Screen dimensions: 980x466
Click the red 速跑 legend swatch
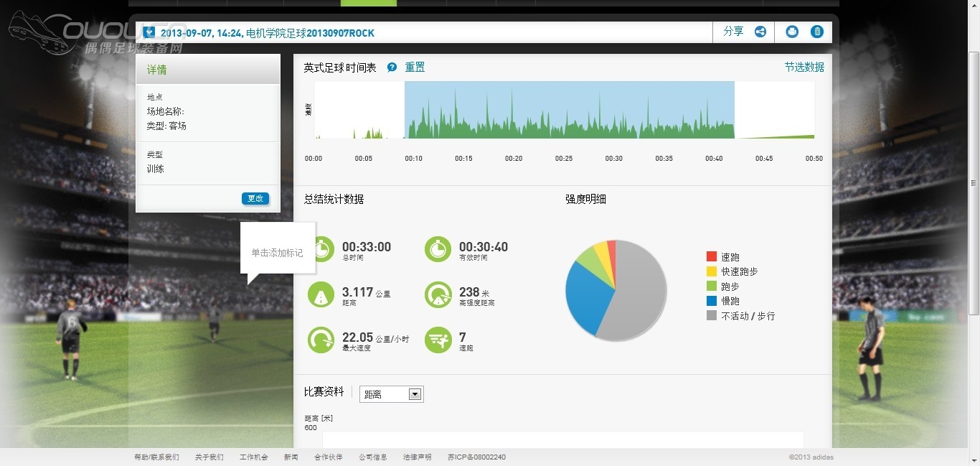(x=712, y=256)
